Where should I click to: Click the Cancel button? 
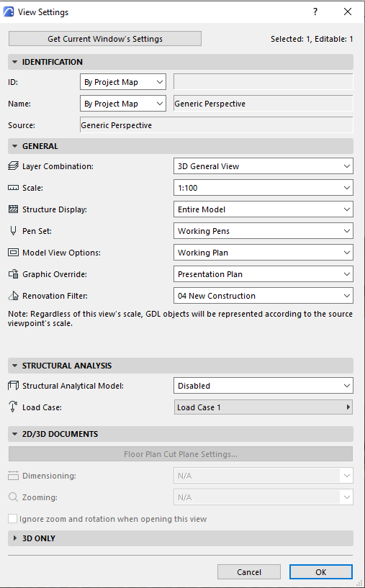(248, 572)
